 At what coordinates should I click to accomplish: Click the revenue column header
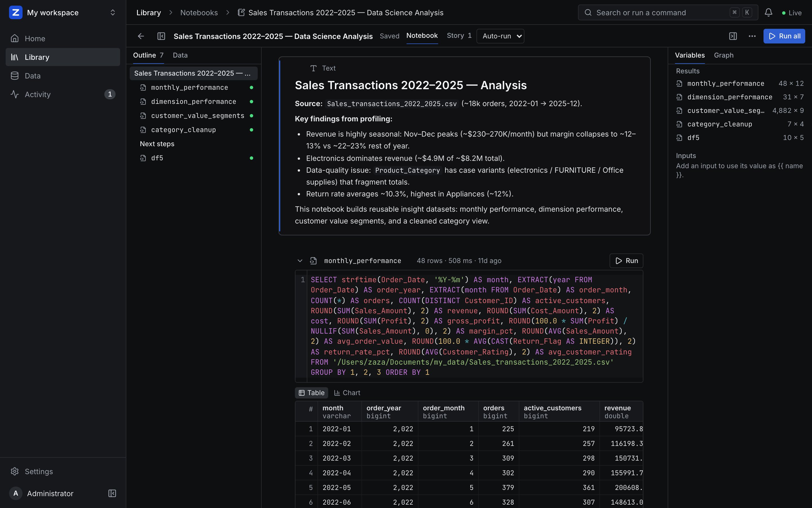pos(621,411)
